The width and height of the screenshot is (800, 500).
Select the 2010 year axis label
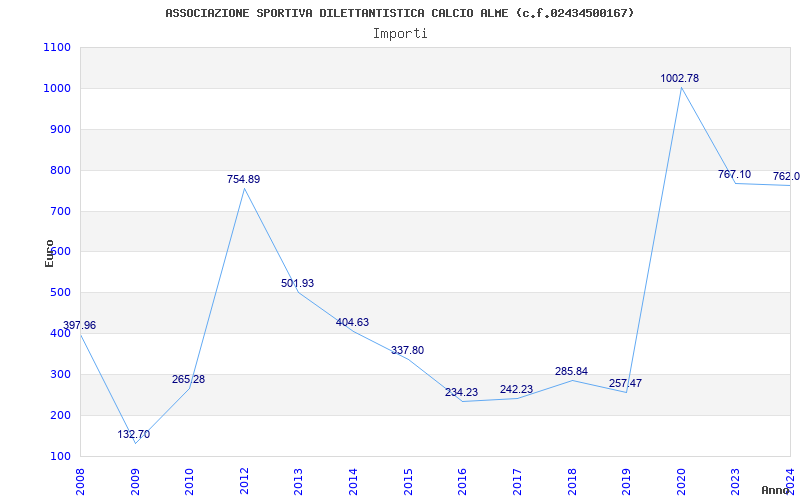pyautogui.click(x=189, y=482)
